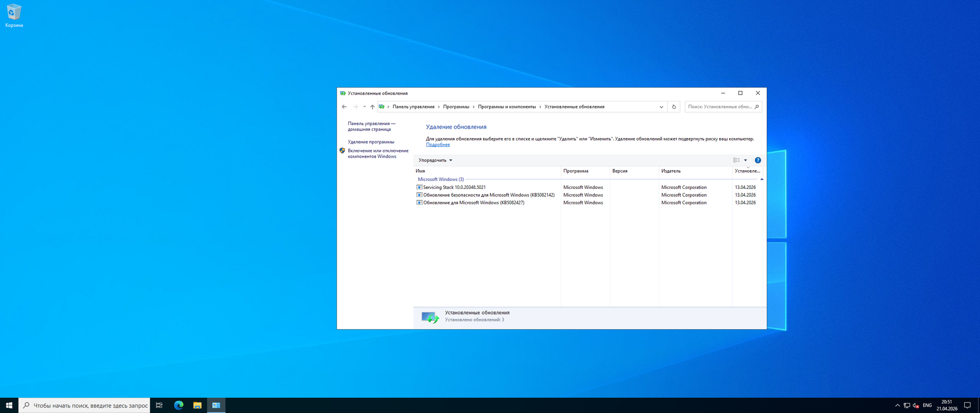Go to Программы и компоненты breadcrumb
This screenshot has height=413, width=980.
(506, 107)
